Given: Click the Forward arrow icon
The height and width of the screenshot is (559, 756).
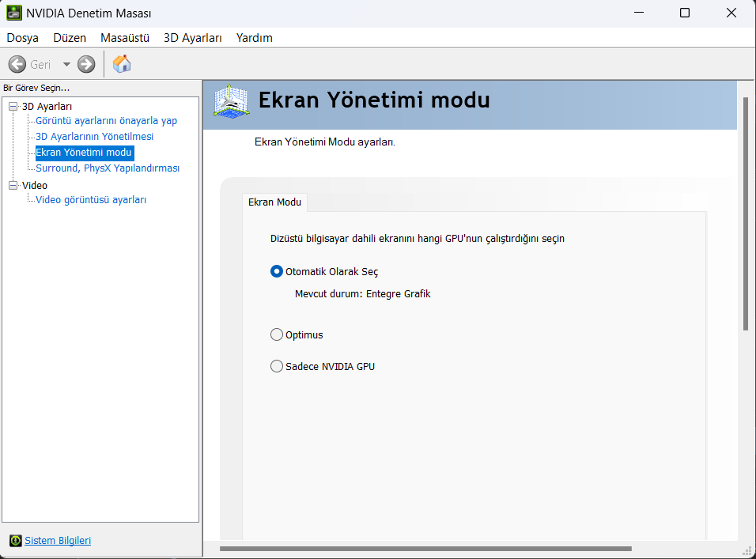Looking at the screenshot, I should 86,64.
